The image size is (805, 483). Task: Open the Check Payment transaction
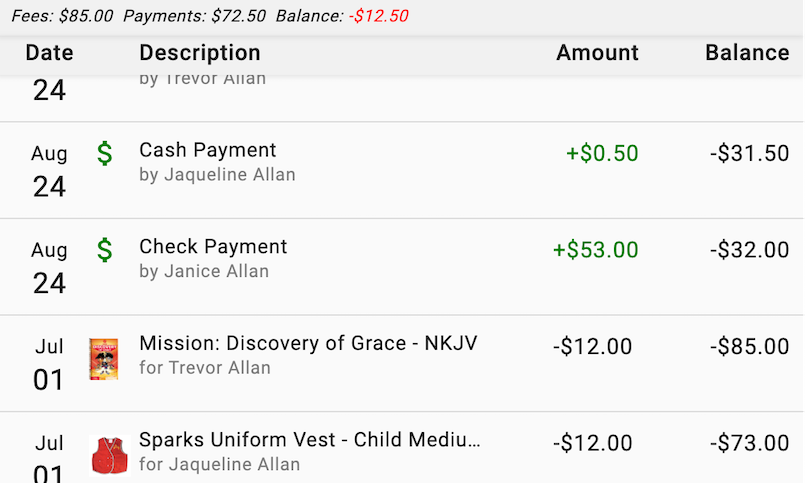[213, 246]
